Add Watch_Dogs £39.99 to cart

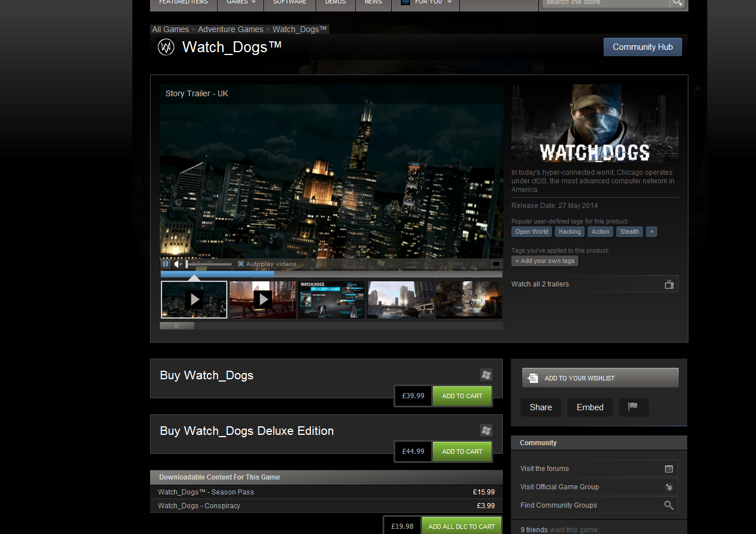point(462,396)
